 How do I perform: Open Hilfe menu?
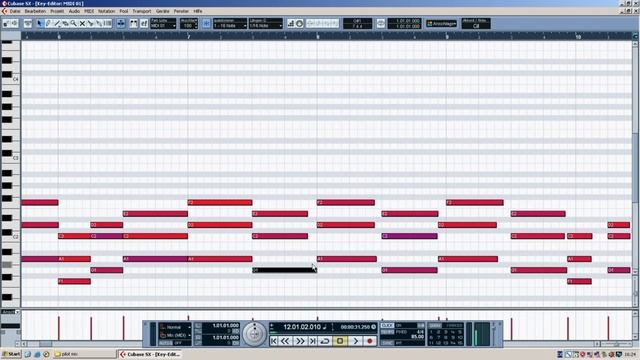point(198,11)
